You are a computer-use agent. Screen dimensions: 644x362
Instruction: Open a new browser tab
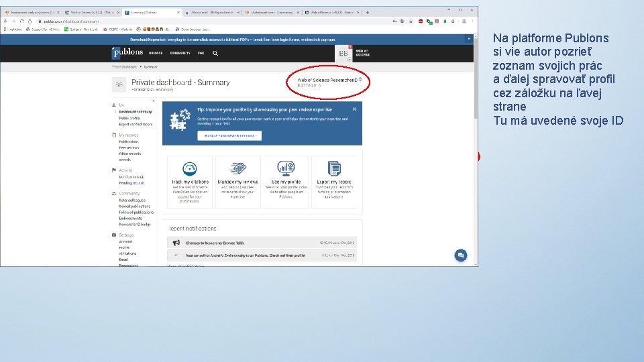(x=367, y=12)
